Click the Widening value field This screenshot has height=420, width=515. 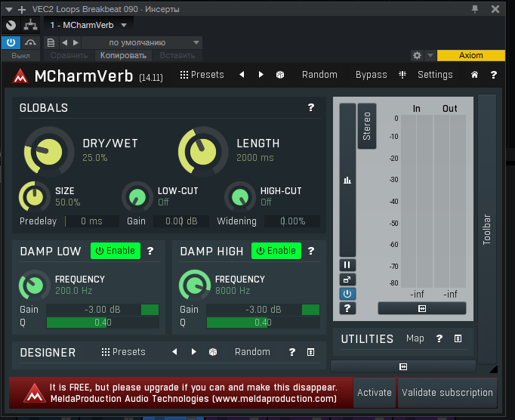click(x=292, y=221)
